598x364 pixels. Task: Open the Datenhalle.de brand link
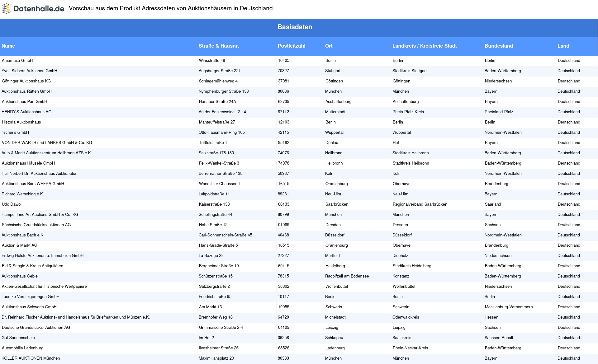pos(33,9)
